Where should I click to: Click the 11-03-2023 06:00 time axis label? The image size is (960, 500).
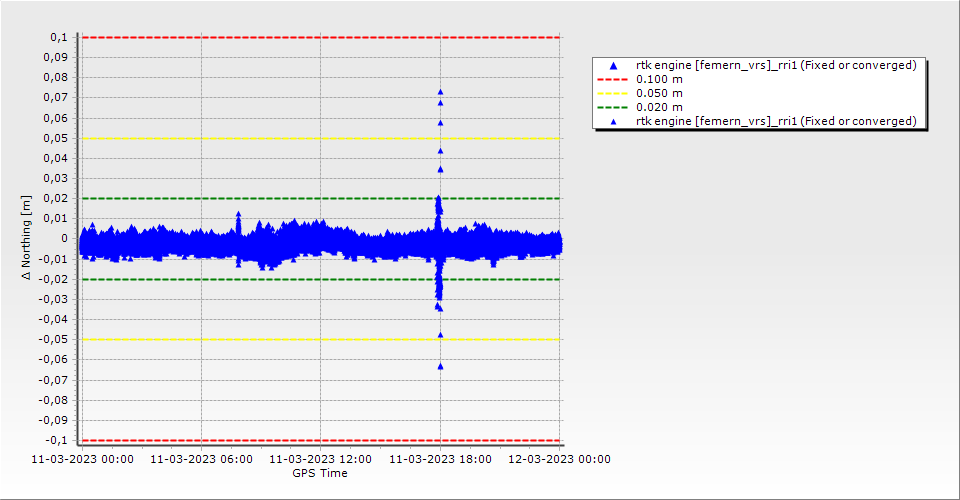tap(201, 459)
